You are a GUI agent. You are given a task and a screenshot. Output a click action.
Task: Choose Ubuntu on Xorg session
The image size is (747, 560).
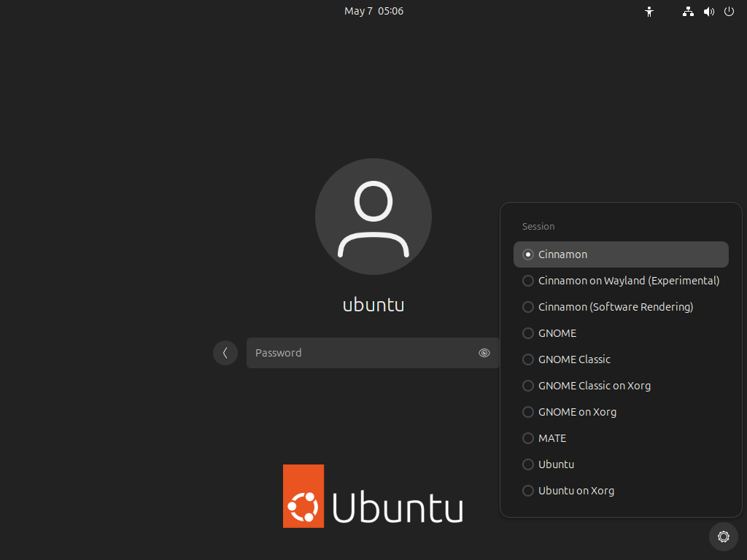[621, 491]
